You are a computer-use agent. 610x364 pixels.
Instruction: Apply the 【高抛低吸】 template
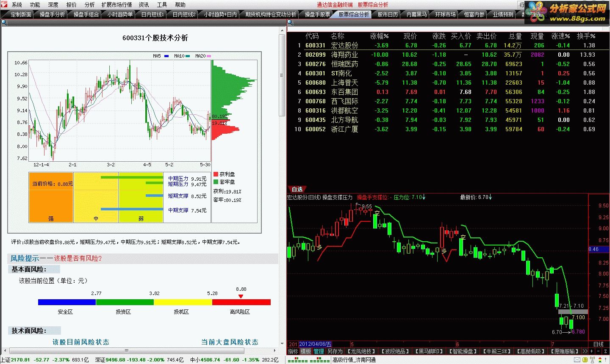click(531, 351)
